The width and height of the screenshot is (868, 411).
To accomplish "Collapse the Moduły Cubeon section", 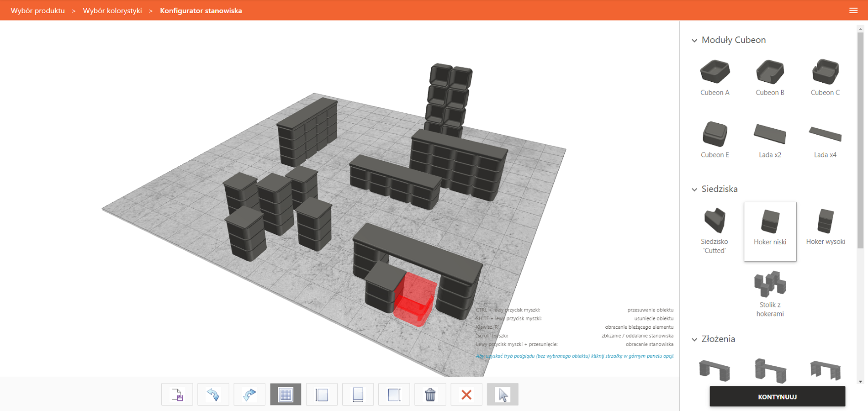I will 694,40.
